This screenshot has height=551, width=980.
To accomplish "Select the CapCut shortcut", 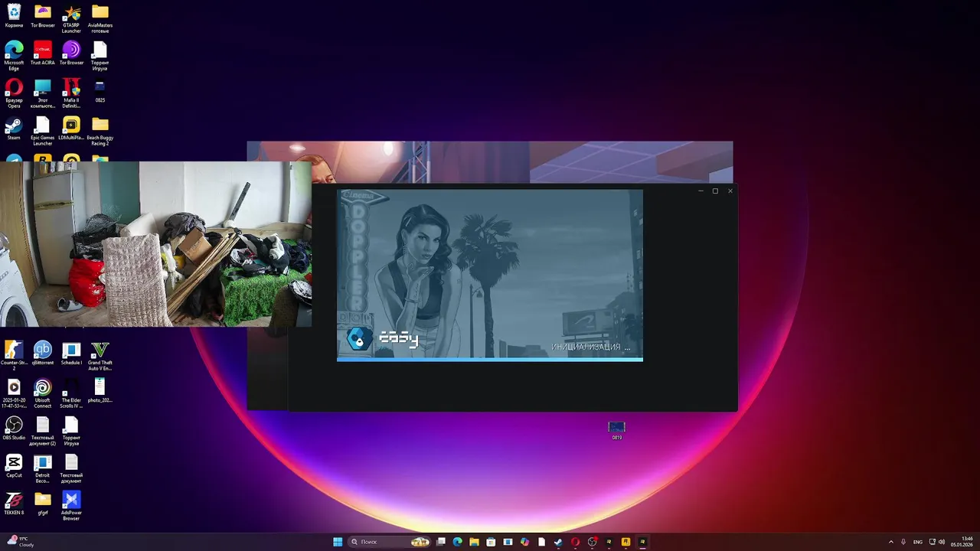I will [x=14, y=465].
